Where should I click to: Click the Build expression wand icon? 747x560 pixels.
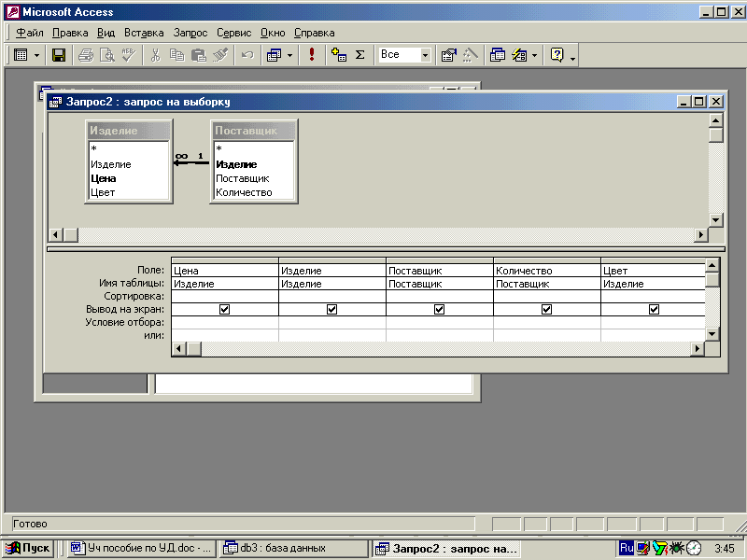[x=471, y=55]
